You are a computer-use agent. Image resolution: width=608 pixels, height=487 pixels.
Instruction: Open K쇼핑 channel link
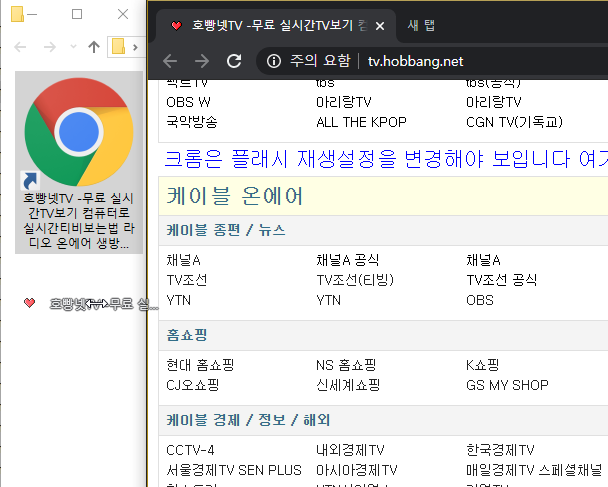(482, 365)
